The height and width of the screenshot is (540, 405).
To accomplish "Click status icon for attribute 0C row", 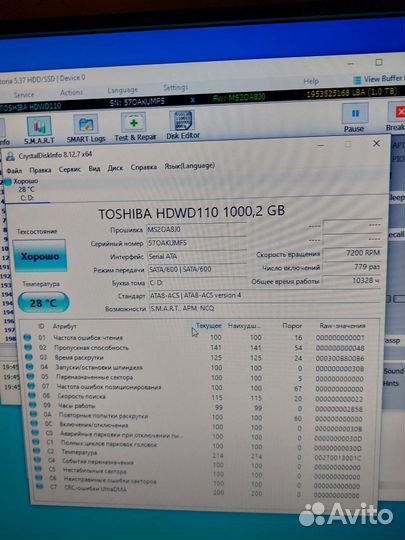I will coord(34,424).
